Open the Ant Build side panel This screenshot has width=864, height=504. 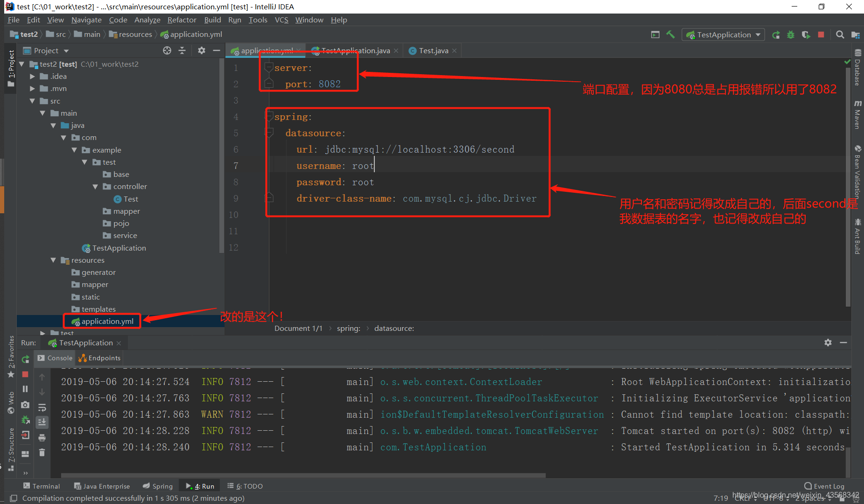point(857,237)
